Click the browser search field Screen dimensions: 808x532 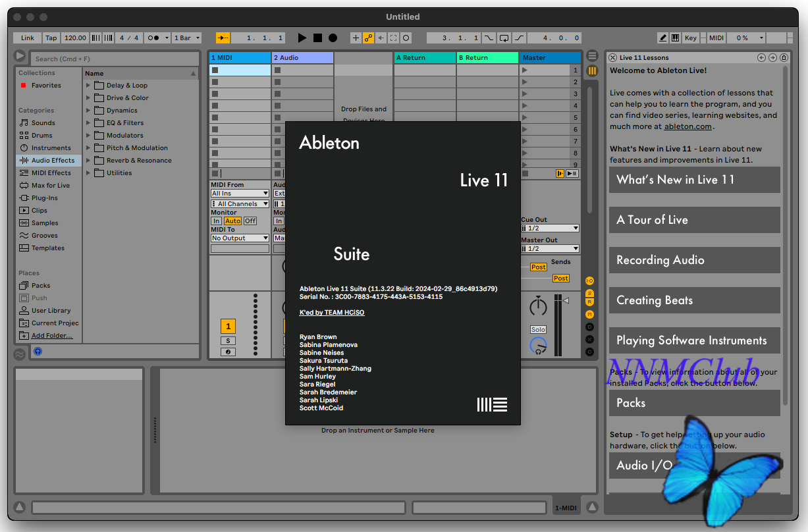(x=114, y=59)
